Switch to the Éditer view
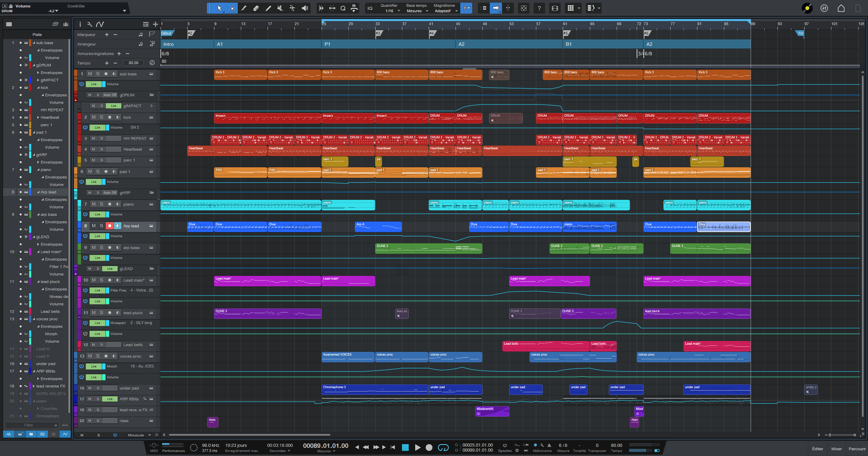 click(817, 449)
